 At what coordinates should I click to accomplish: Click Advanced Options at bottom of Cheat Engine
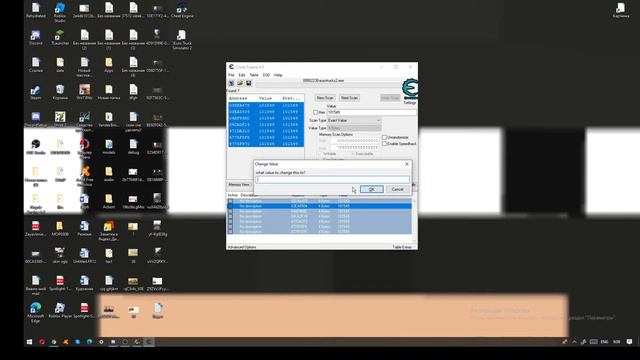pos(242,247)
